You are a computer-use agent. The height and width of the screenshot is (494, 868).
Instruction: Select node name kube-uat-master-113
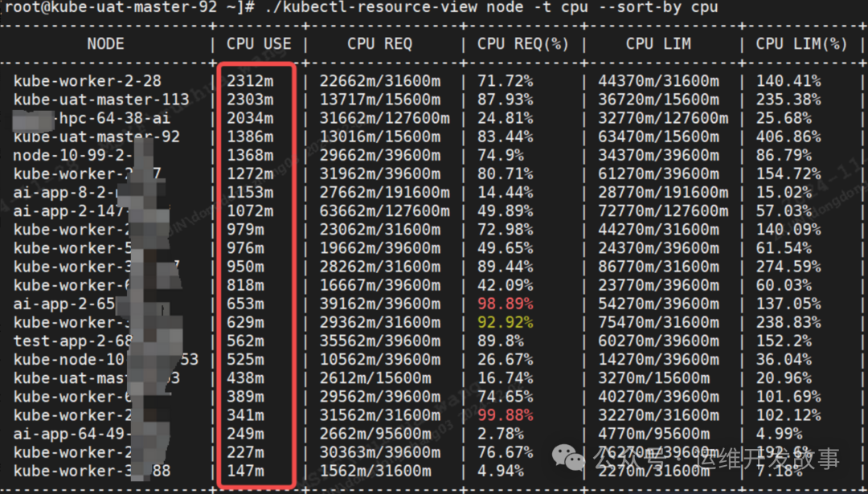coord(101,100)
